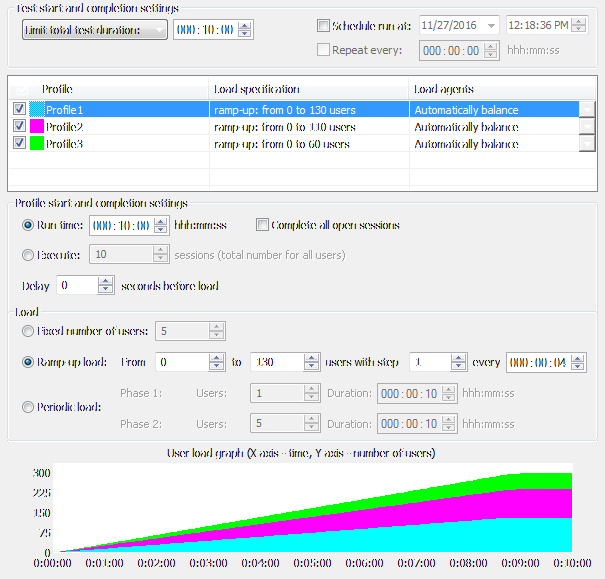Click the 'Load agents' column header

tap(444, 89)
